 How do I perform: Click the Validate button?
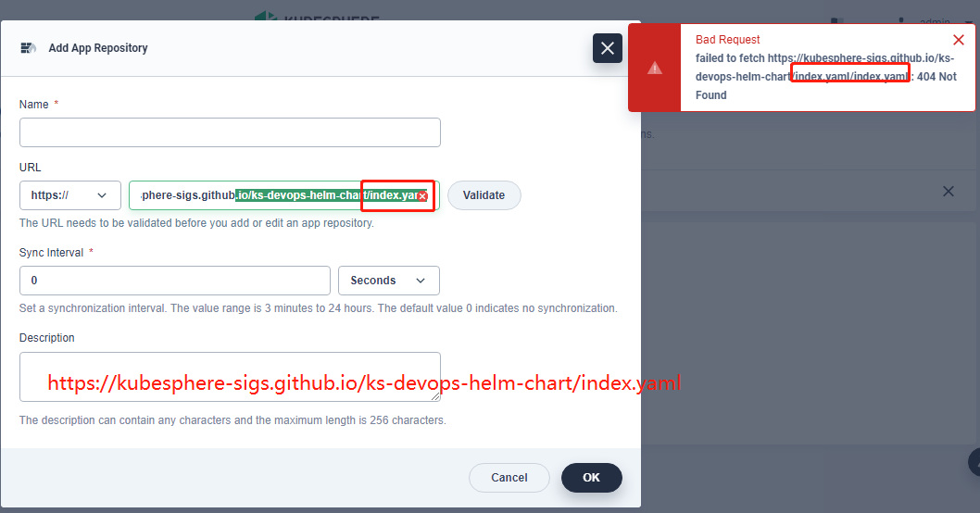484,195
